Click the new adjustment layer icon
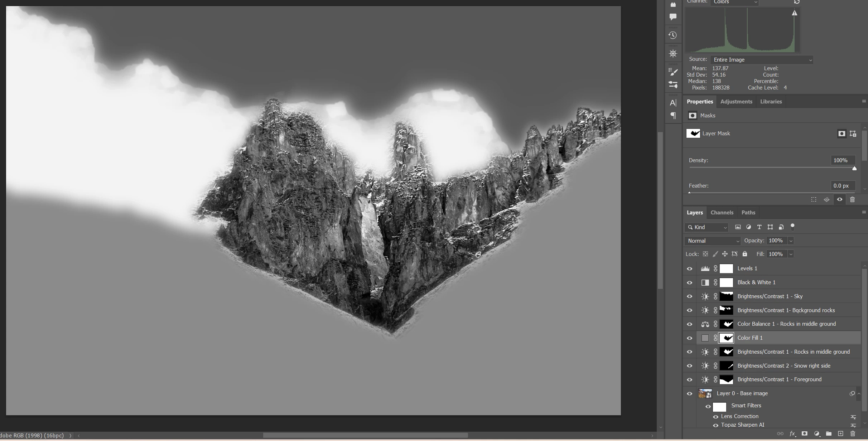The width and height of the screenshot is (868, 441). [x=817, y=433]
